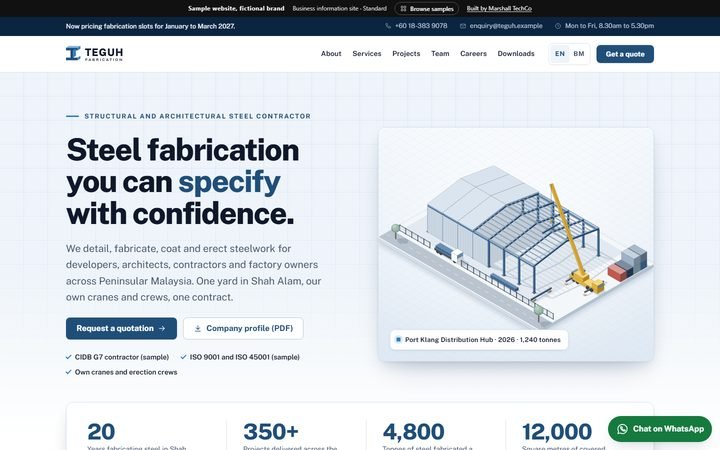Open the About menu item
Screen dimensions: 720x450
click(331, 54)
